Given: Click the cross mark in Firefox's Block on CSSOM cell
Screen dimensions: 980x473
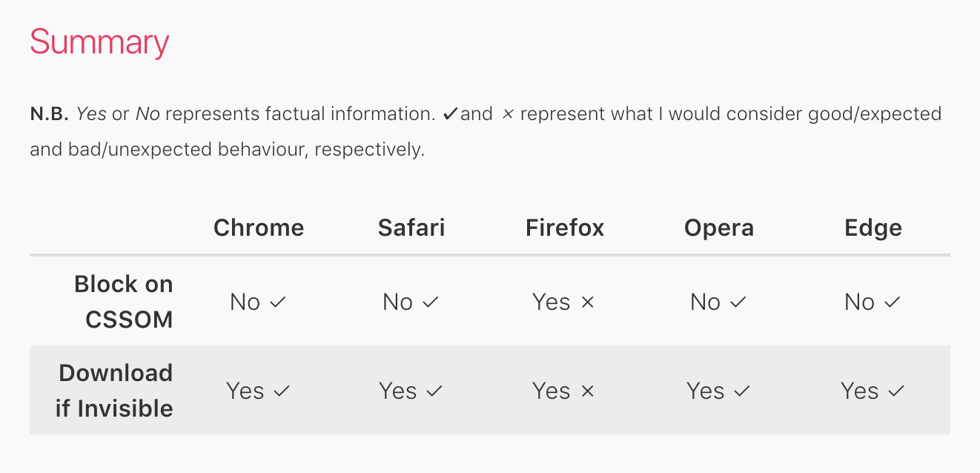Looking at the screenshot, I should (588, 302).
